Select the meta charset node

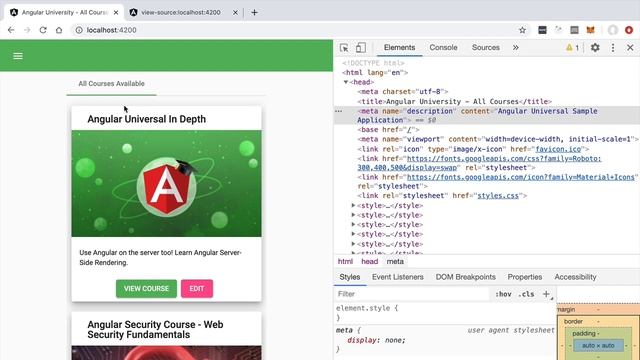tap(402, 92)
